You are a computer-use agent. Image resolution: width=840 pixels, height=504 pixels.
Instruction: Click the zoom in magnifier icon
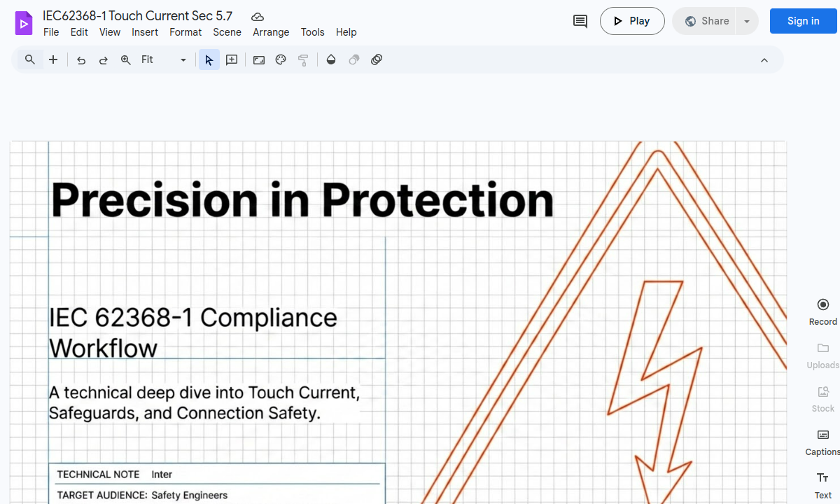pos(126,59)
